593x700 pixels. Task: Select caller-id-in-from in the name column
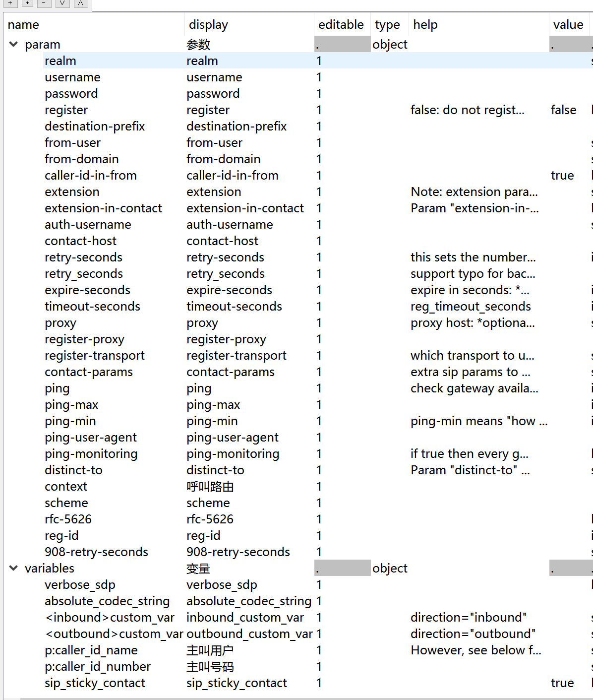tap(91, 176)
